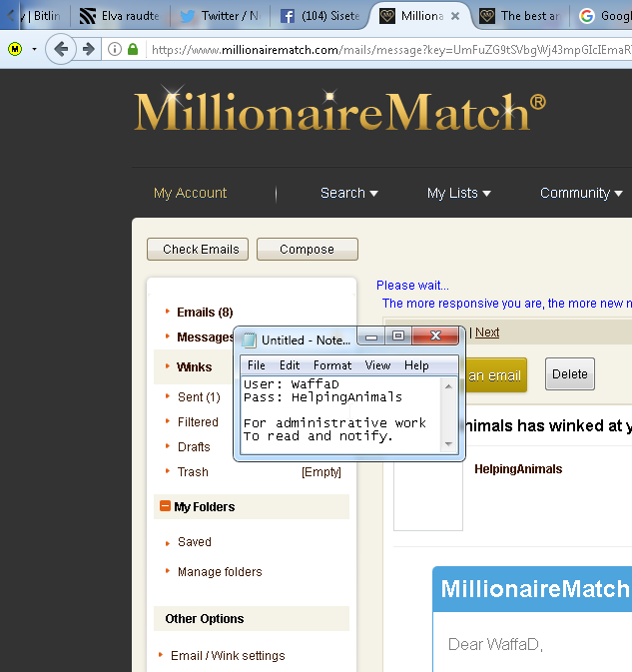Collapse the My Folders section
The height and width of the screenshot is (672, 632).
pos(165,506)
